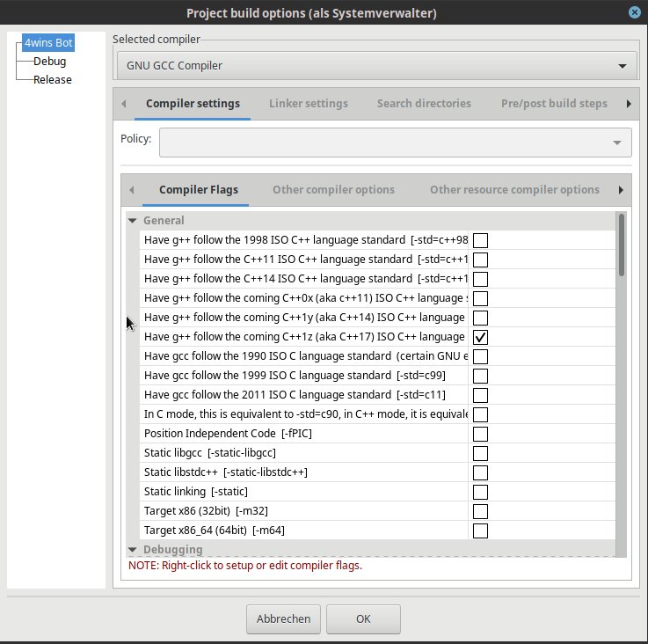Open Other resource compiler options tab

click(x=514, y=190)
